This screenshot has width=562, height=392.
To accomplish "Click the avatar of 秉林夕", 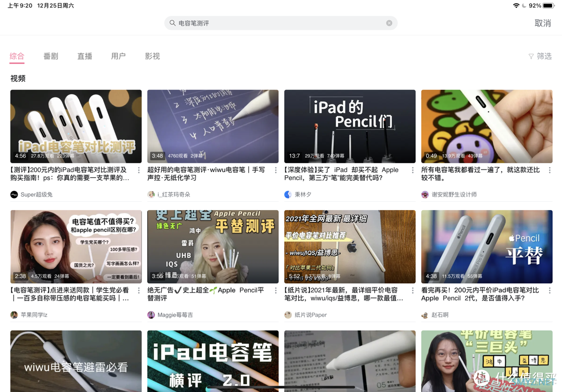I will 288,194.
